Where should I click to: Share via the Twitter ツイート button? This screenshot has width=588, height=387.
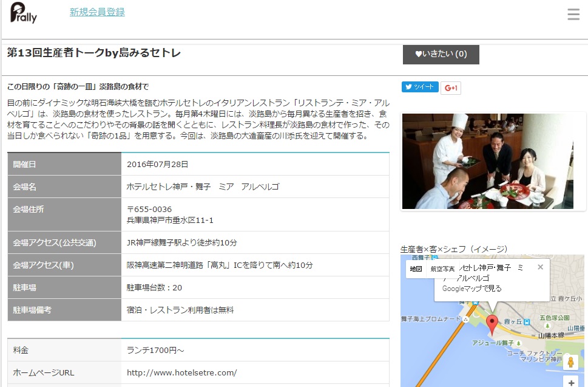coord(420,87)
